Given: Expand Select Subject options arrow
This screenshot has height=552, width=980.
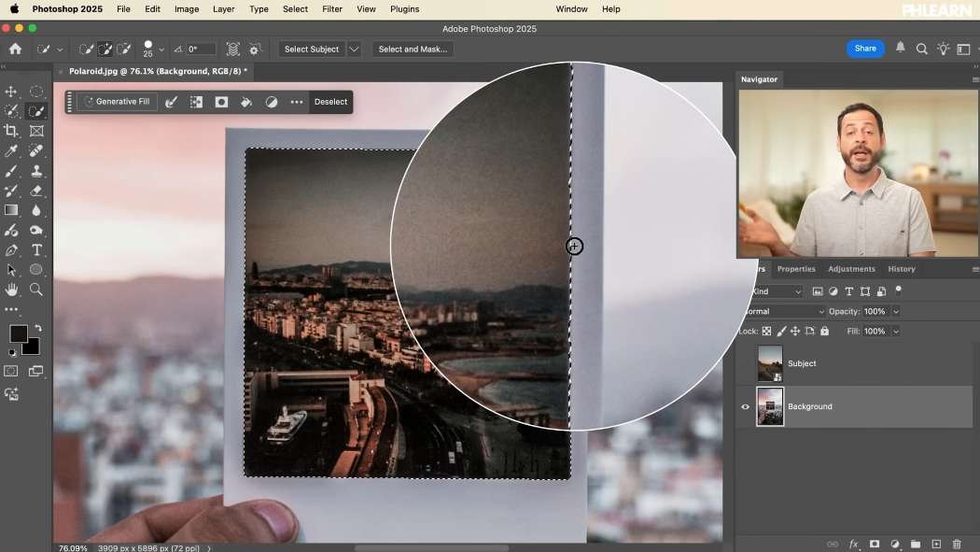Looking at the screenshot, I should point(354,50).
